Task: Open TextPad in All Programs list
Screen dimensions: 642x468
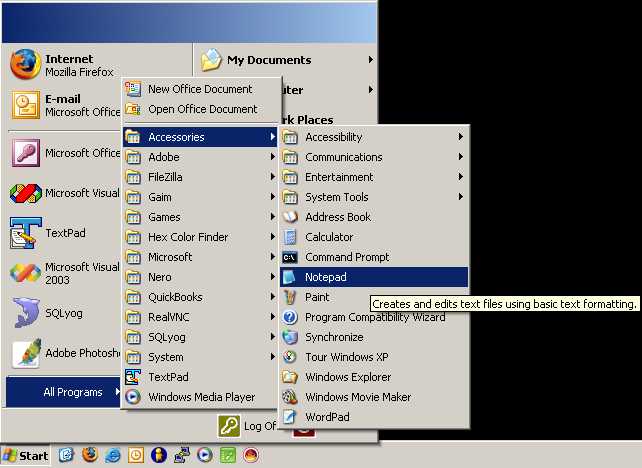Action: [x=200, y=377]
